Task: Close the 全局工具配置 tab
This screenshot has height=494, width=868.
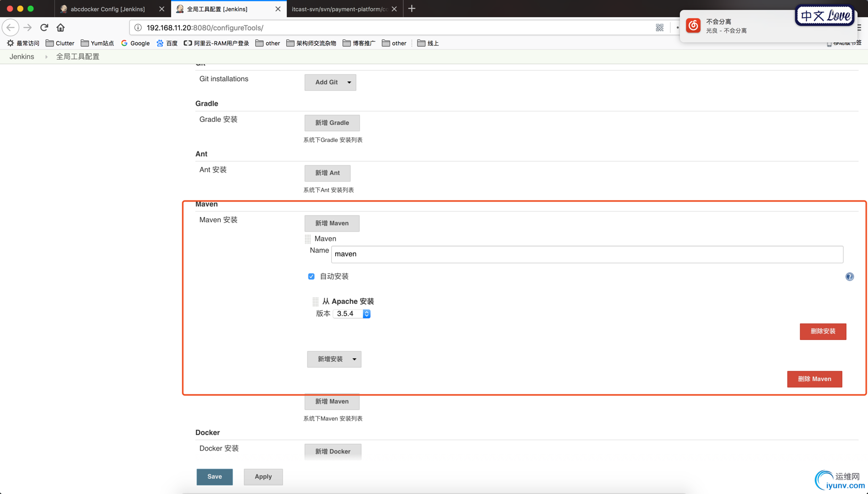Action: tap(278, 9)
